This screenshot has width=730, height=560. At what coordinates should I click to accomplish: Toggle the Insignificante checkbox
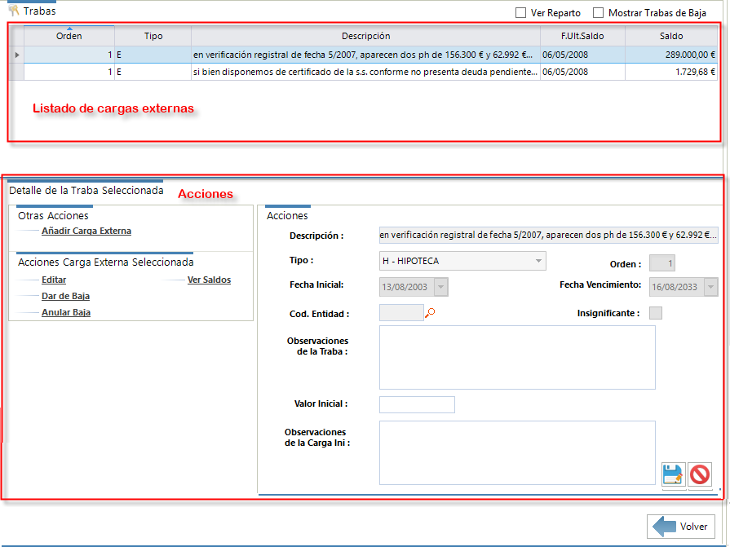pos(656,313)
